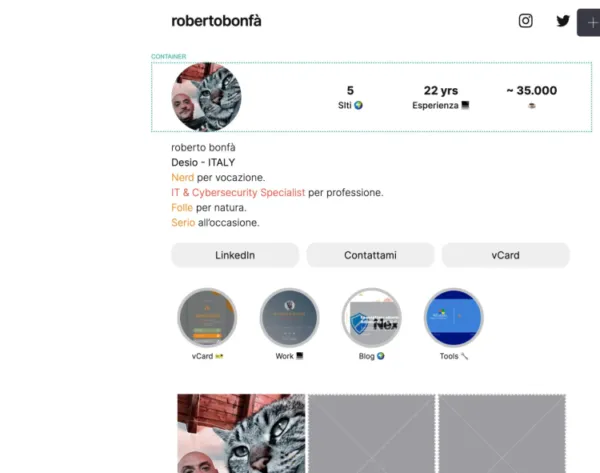This screenshot has height=473, width=600.
Task: Select the round profile avatar photo
Action: (206, 97)
